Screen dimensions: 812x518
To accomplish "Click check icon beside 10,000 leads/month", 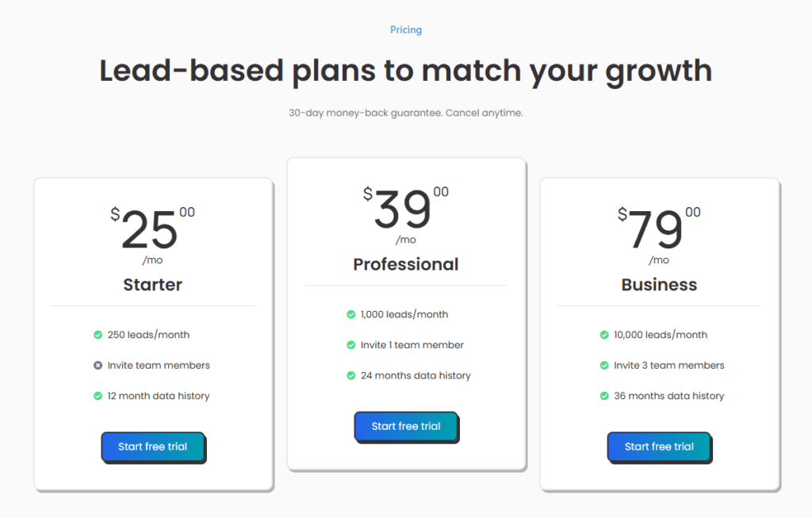I will [604, 335].
